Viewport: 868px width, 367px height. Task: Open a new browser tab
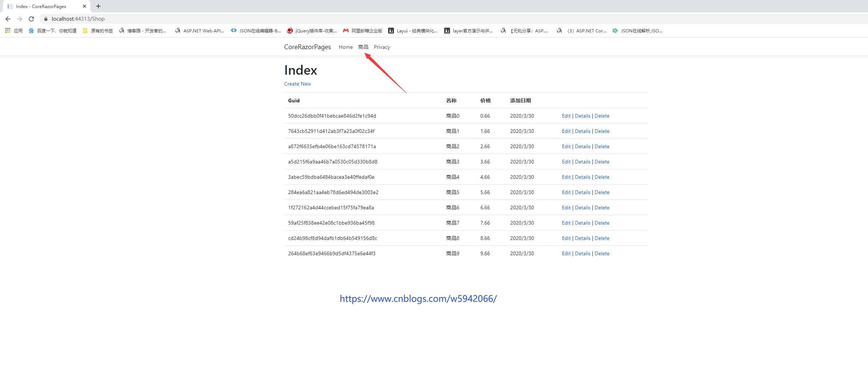98,6
